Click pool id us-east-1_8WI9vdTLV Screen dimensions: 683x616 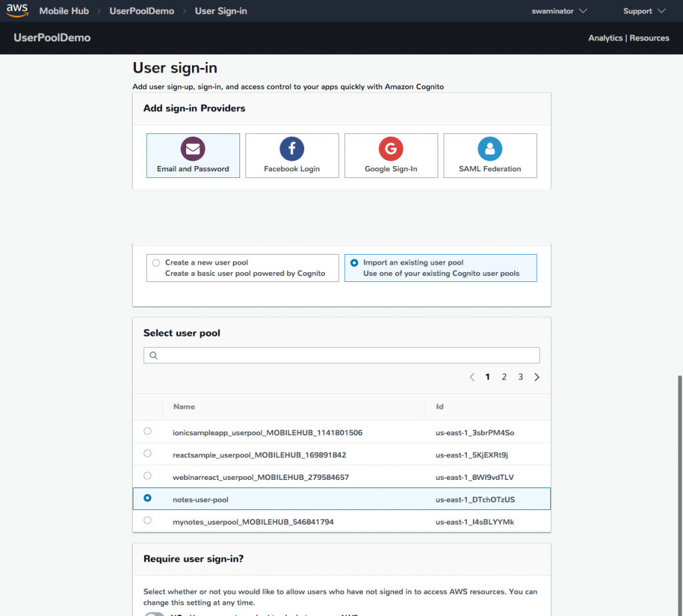coord(474,477)
